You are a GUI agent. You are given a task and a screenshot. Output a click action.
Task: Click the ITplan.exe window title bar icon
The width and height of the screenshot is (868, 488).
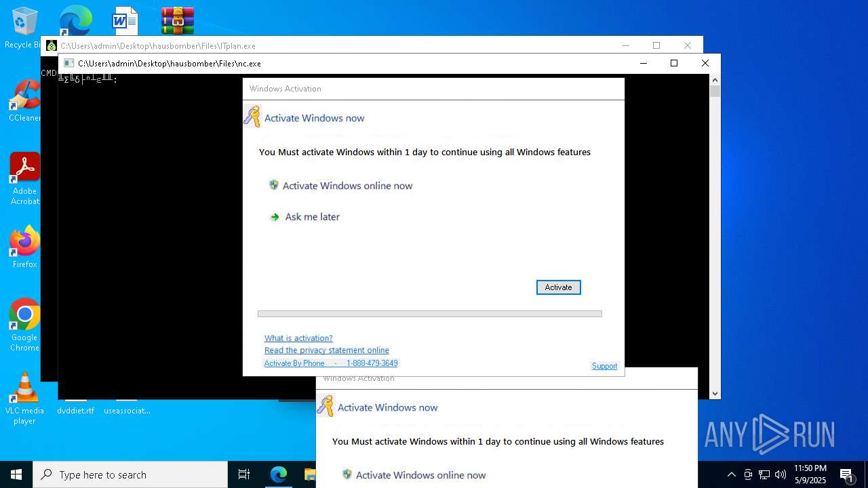(x=52, y=46)
